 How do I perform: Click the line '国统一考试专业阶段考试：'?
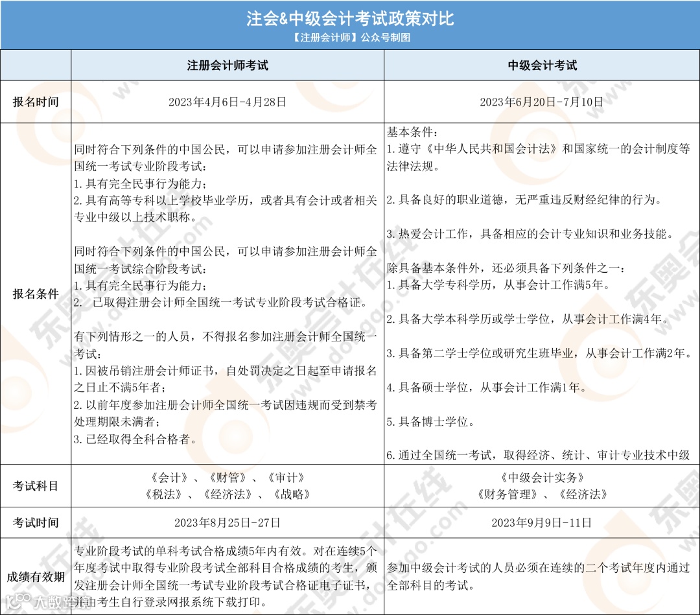140,167
